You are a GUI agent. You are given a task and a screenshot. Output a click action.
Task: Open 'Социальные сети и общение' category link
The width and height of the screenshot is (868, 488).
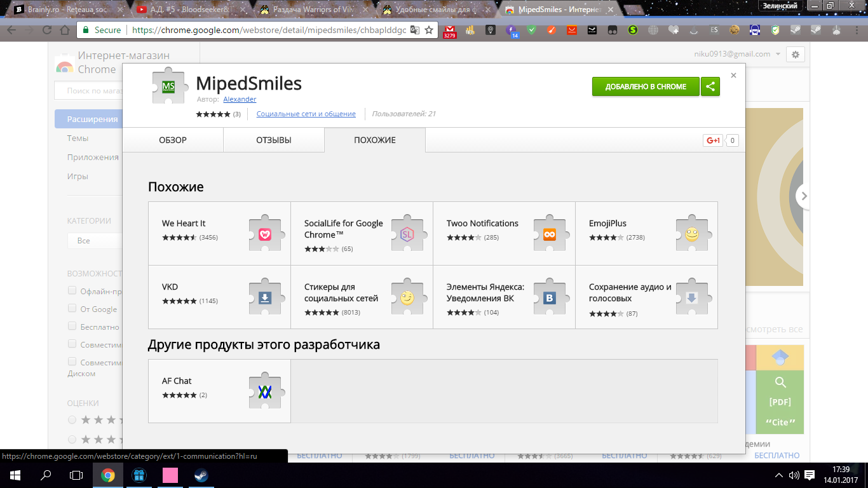306,114
